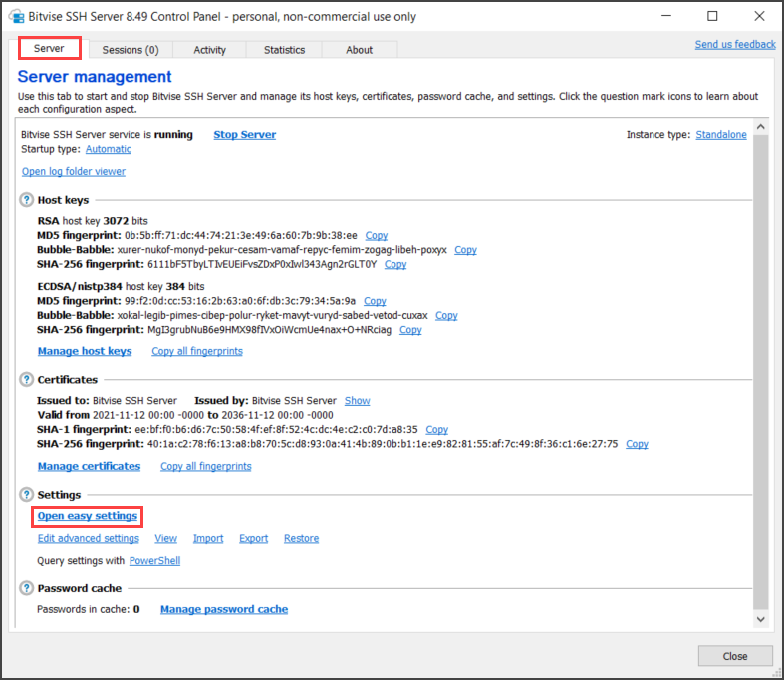Switch to the Sessions (0) tab
This screenshot has width=784, height=680.
click(x=131, y=50)
